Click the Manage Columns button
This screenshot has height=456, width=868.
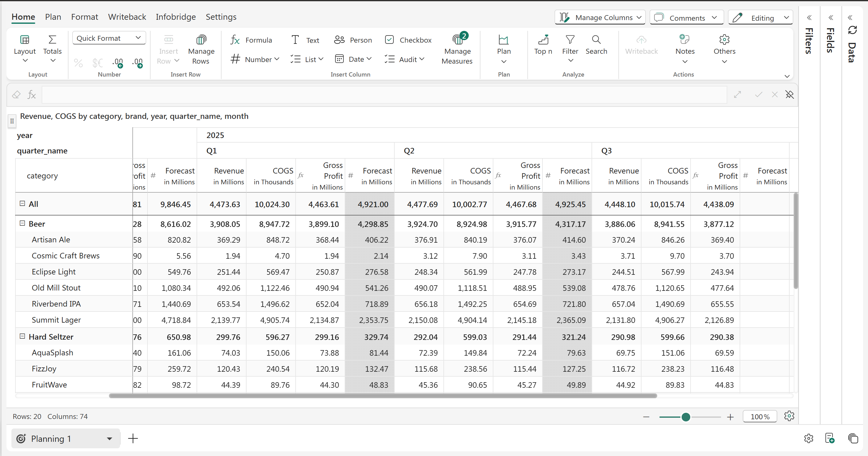[x=600, y=18]
